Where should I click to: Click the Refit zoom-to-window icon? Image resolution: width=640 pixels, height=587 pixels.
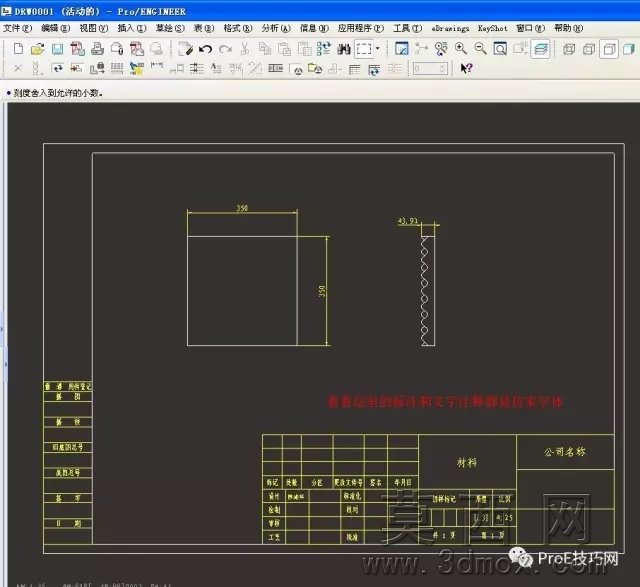(x=500, y=49)
